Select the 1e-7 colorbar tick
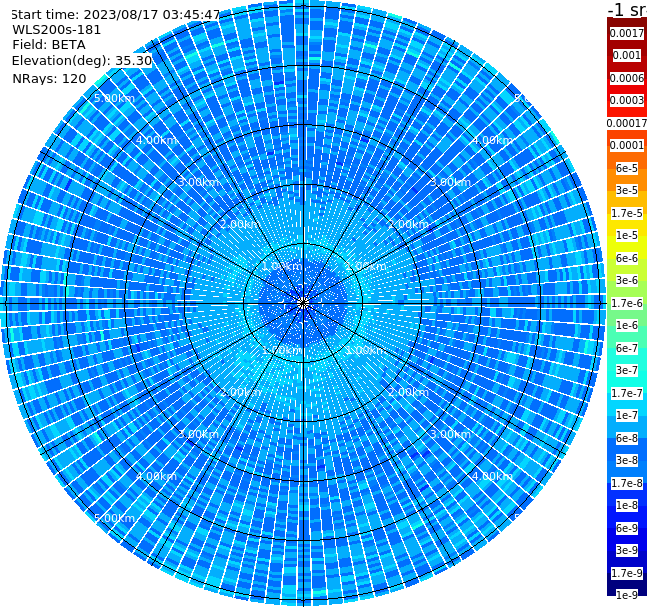This screenshot has height=607, width=647. pyautogui.click(x=627, y=415)
